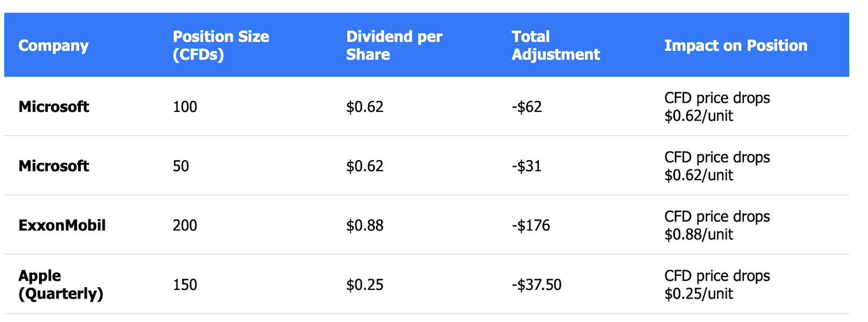Click the Position Size (CFDs) header
This screenshot has height=322, width=868.
221,46
